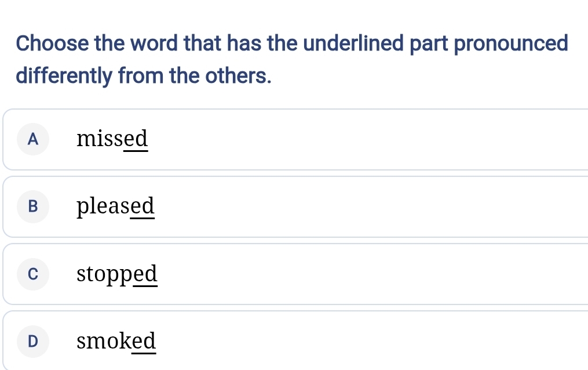Click the underlined "ed" in stopped

145,274
